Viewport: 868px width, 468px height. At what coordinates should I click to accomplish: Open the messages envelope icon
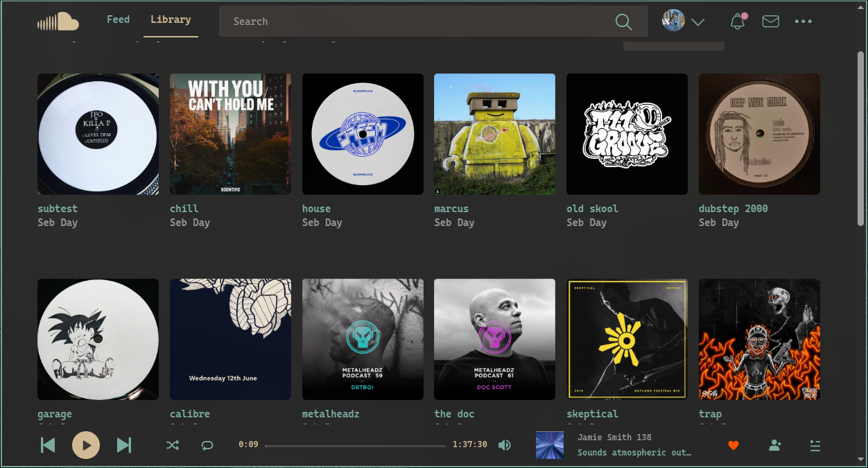[x=770, y=21]
